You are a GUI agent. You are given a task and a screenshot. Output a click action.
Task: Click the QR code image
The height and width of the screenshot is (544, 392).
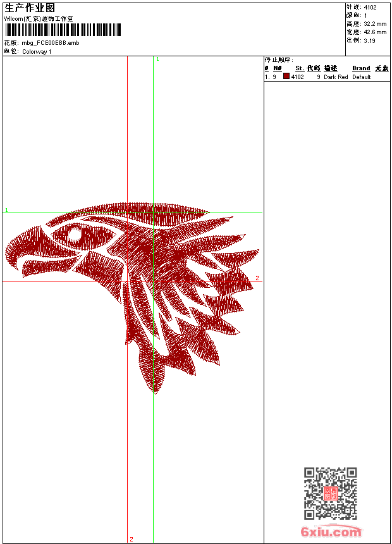click(x=330, y=493)
